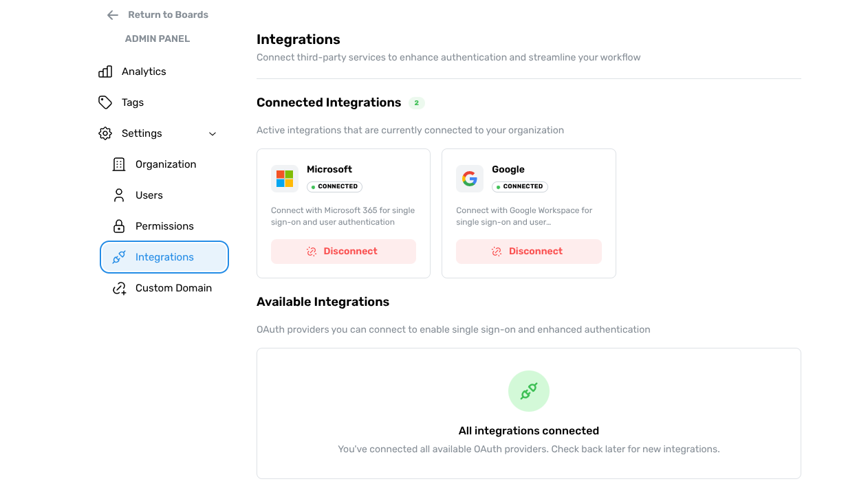Click the back arrow icon beside Return to Boards
The image size is (868, 488).
point(113,15)
